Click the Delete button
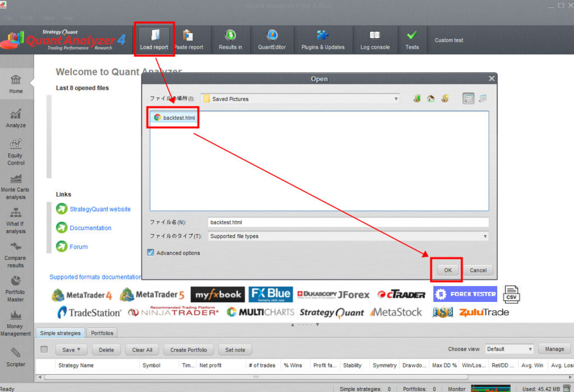The height and width of the screenshot is (392, 574). [x=106, y=350]
